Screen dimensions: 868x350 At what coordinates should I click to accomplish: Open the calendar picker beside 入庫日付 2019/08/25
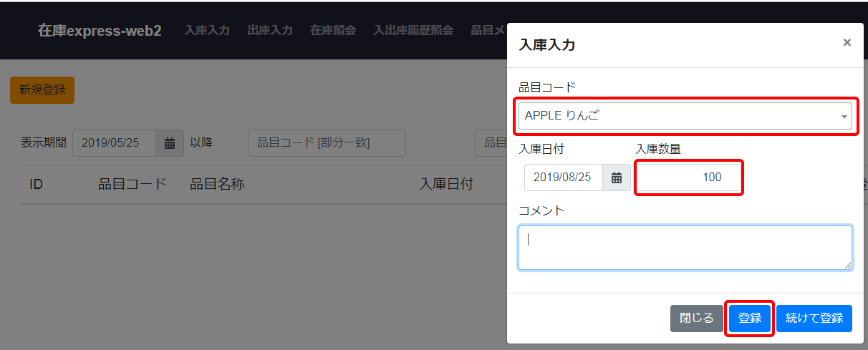point(616,178)
